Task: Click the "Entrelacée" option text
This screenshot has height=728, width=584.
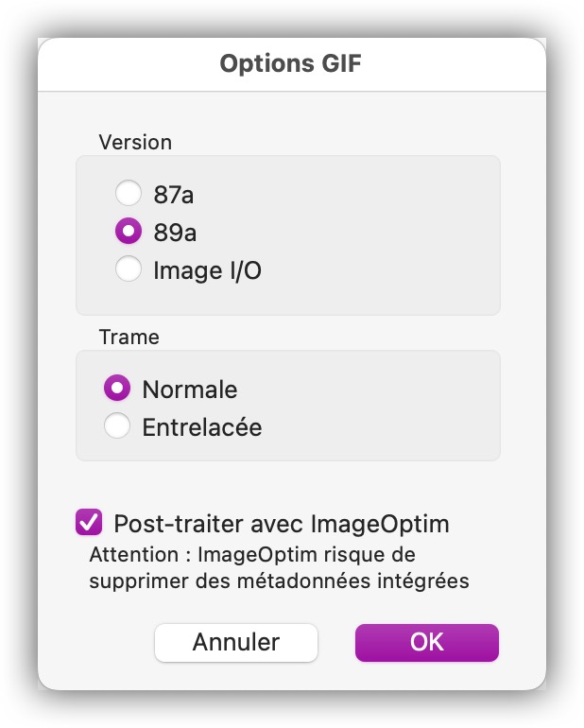Action: pos(202,427)
